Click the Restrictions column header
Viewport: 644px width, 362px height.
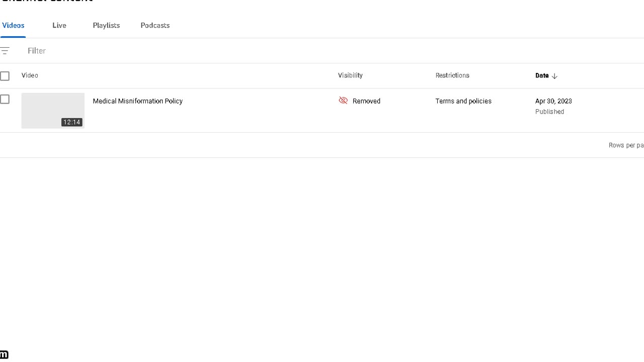coord(452,75)
